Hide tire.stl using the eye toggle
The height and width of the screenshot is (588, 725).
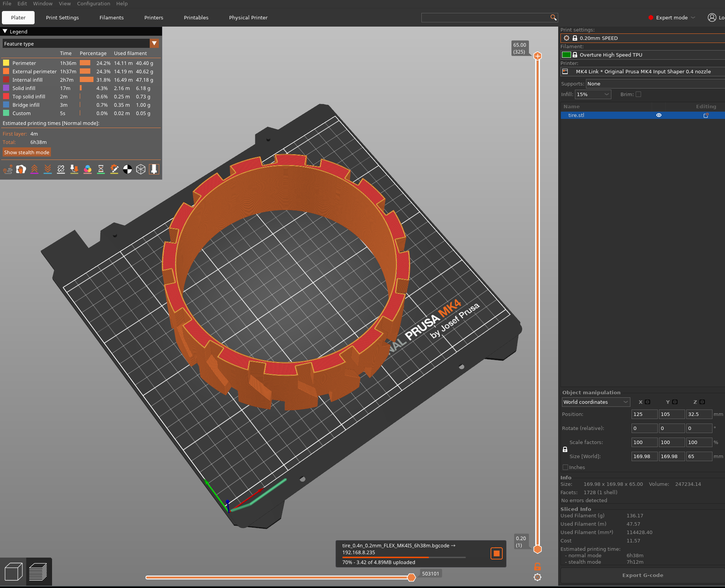(x=659, y=115)
